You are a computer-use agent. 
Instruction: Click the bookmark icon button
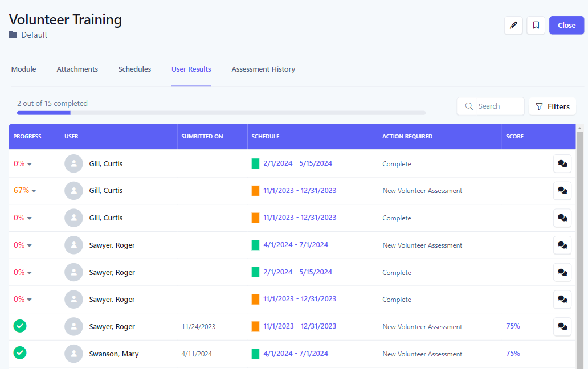point(536,26)
